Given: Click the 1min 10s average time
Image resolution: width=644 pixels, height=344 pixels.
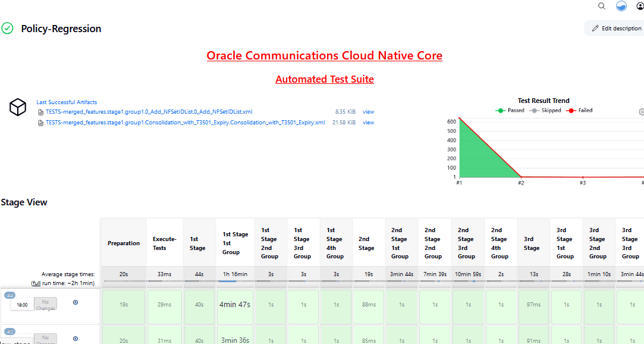Looking at the screenshot, I should click(x=599, y=274).
